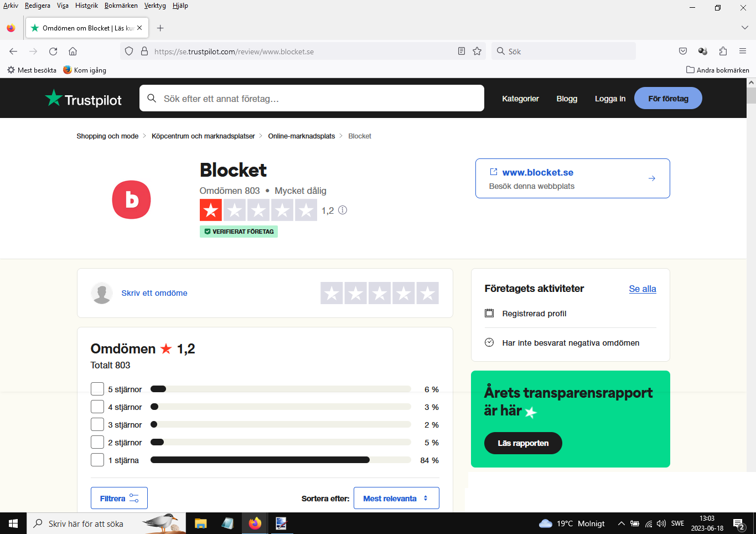Open the notification center icon

[x=739, y=523]
